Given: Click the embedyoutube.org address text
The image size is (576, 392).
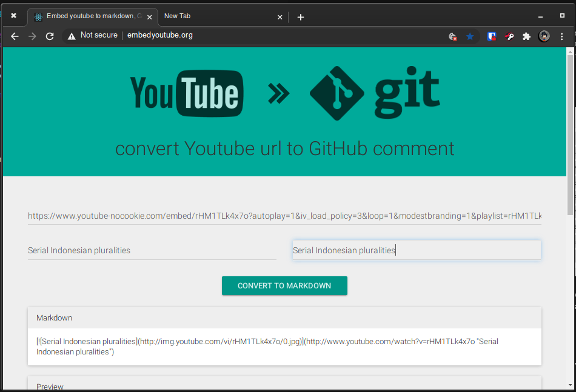Looking at the screenshot, I should pos(160,35).
